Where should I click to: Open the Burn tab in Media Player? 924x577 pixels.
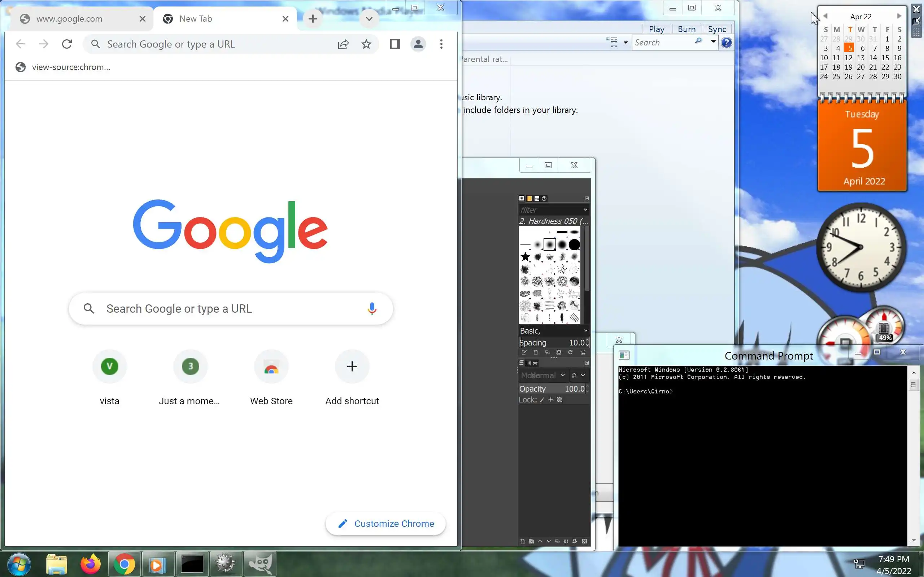coord(686,29)
